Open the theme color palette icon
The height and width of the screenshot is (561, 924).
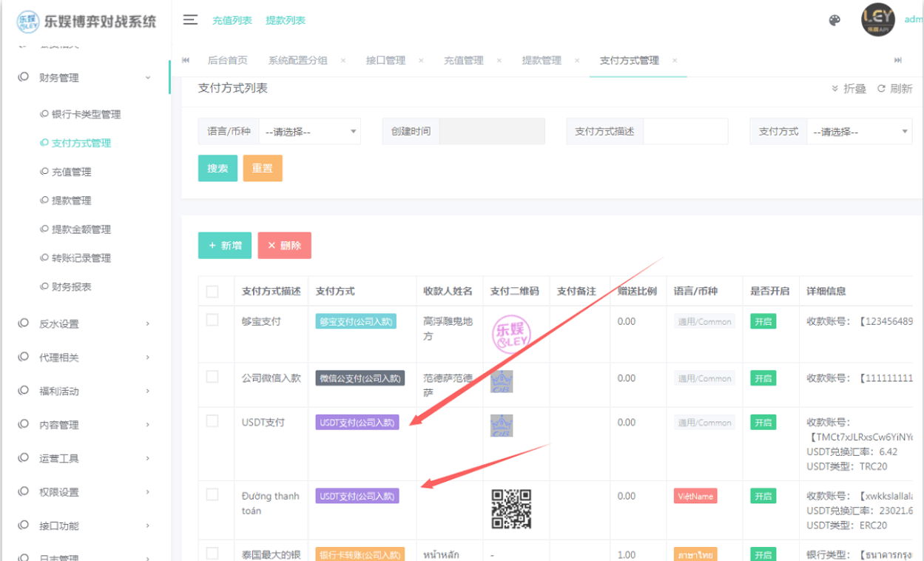pyautogui.click(x=834, y=21)
